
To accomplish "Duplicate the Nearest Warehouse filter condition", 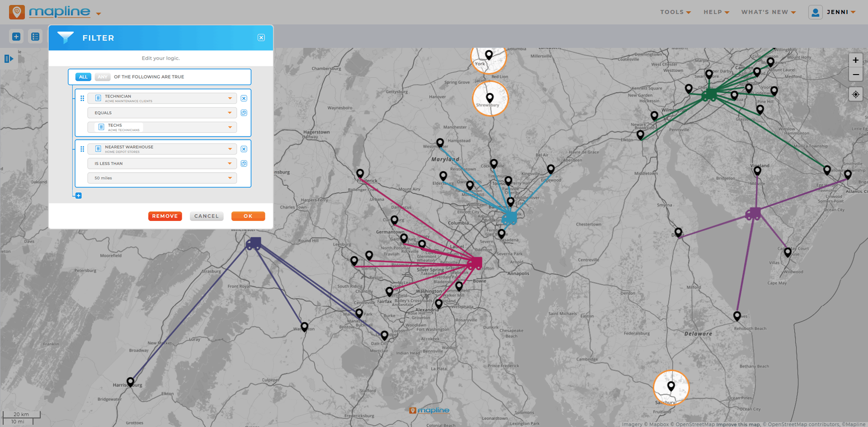I will pyautogui.click(x=244, y=163).
